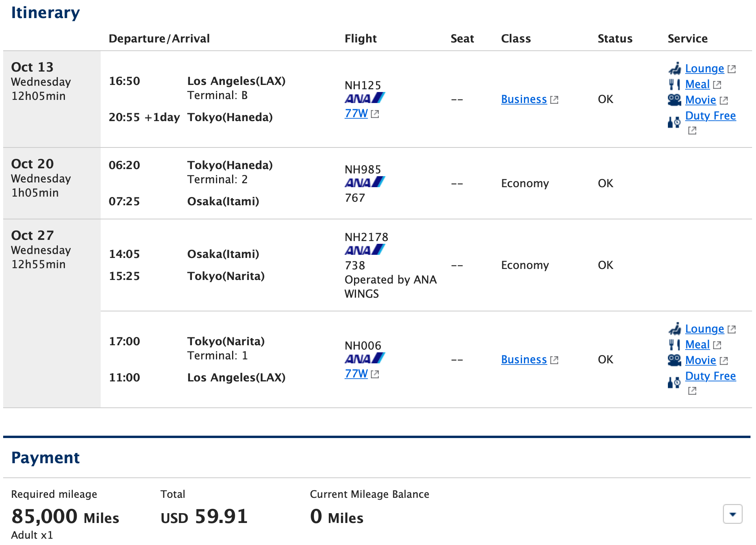756x545 pixels.
Task: Open the Meal link for flight NH006
Action: click(697, 344)
